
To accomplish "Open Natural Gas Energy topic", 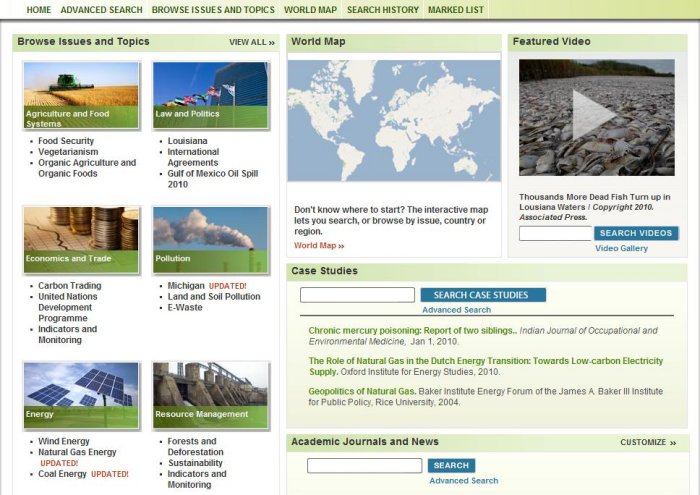I will pos(77,452).
